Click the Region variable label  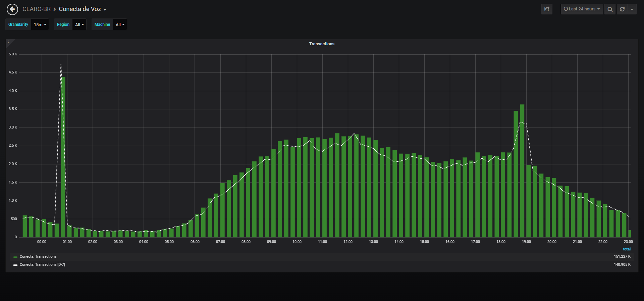point(63,24)
